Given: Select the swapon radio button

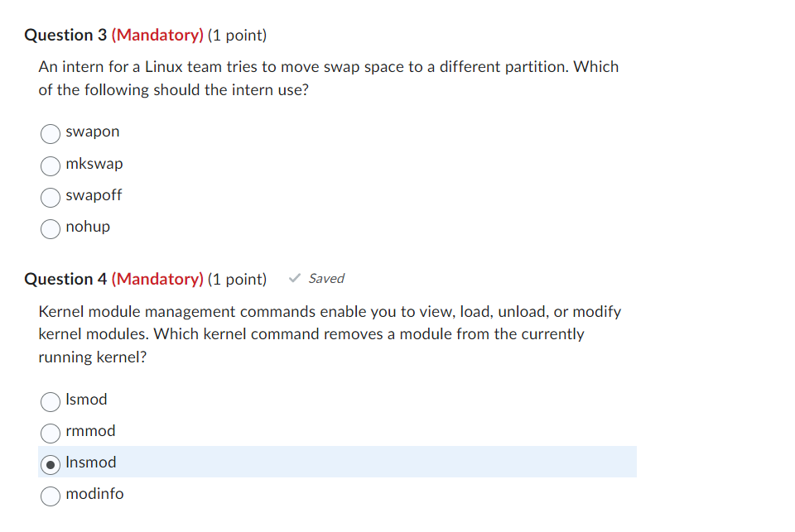Looking at the screenshot, I should 50,133.
